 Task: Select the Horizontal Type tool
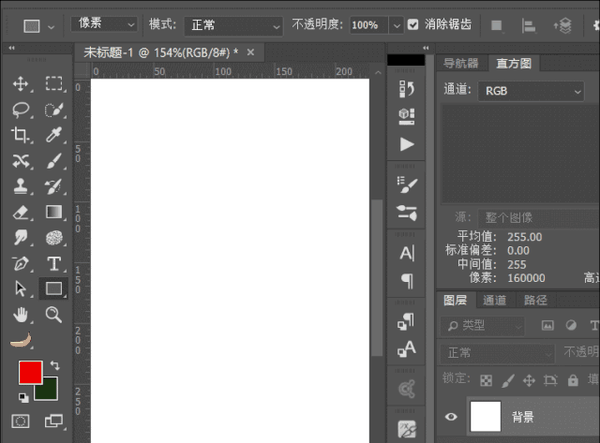54,264
